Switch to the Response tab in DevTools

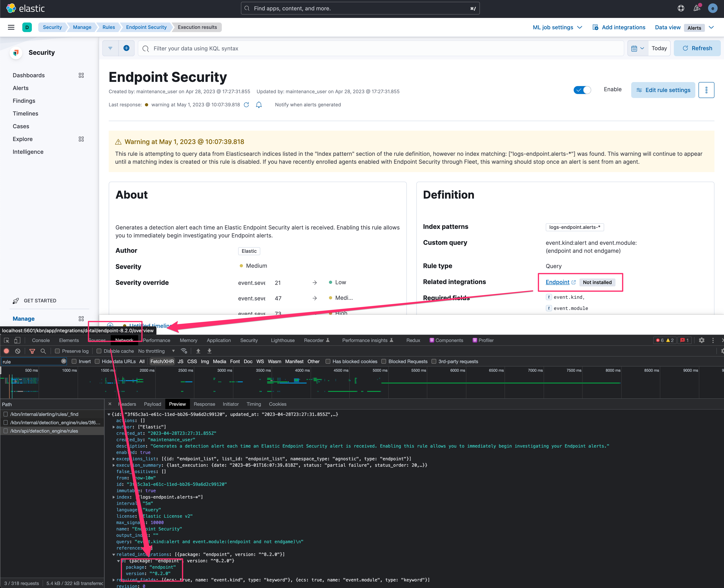pyautogui.click(x=204, y=404)
